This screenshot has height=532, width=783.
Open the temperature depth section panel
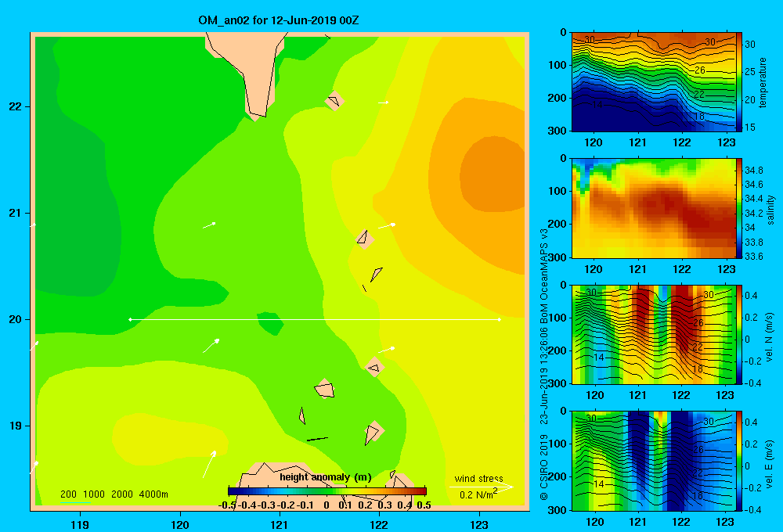tap(653, 82)
